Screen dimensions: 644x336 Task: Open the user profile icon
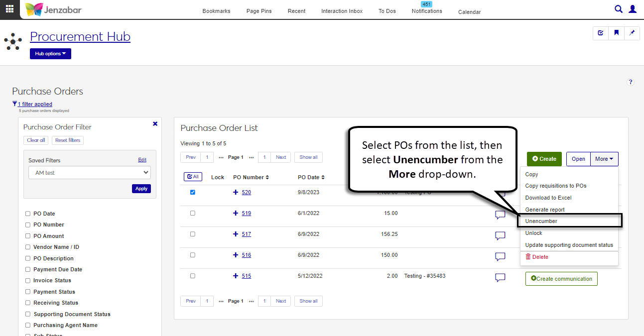tap(633, 9)
